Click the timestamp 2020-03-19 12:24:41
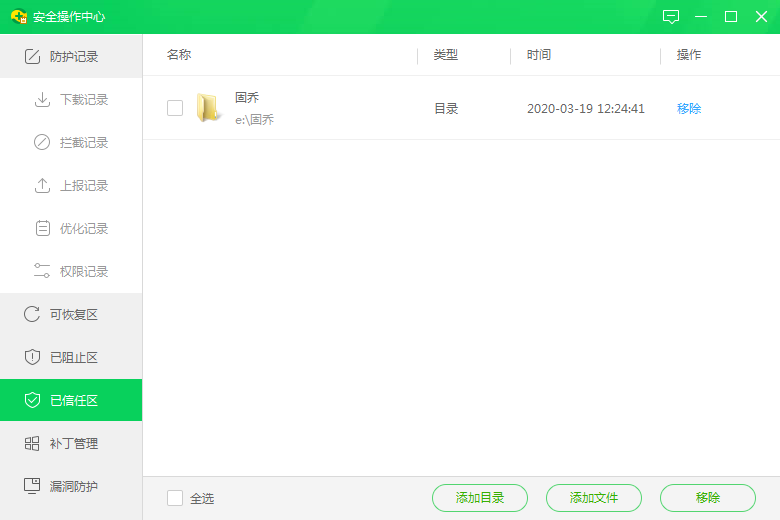 pos(585,108)
